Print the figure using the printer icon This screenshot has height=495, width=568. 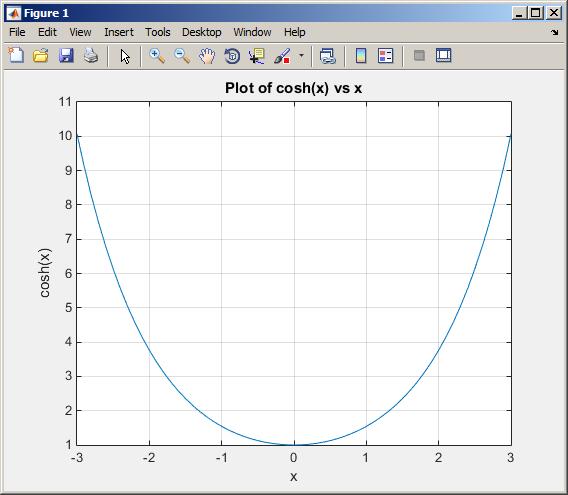(x=91, y=56)
